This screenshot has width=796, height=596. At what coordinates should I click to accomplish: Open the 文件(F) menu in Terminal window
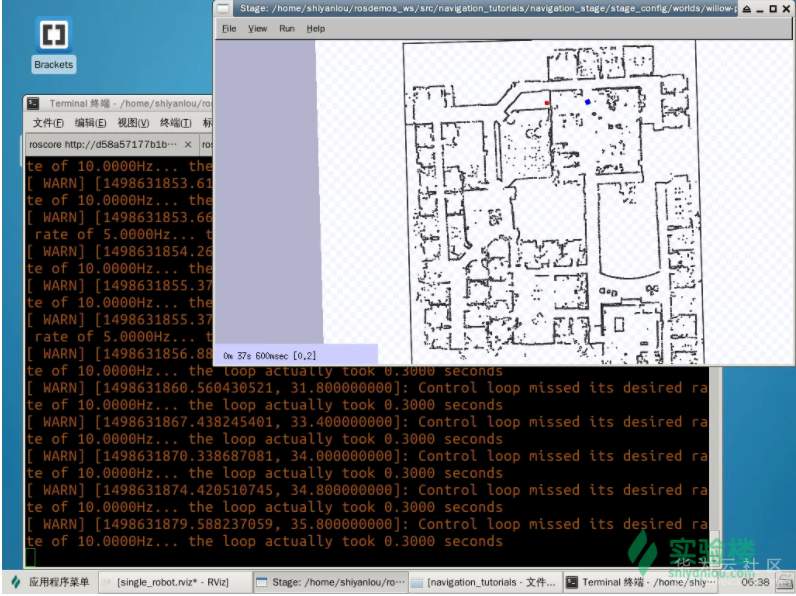click(48, 123)
